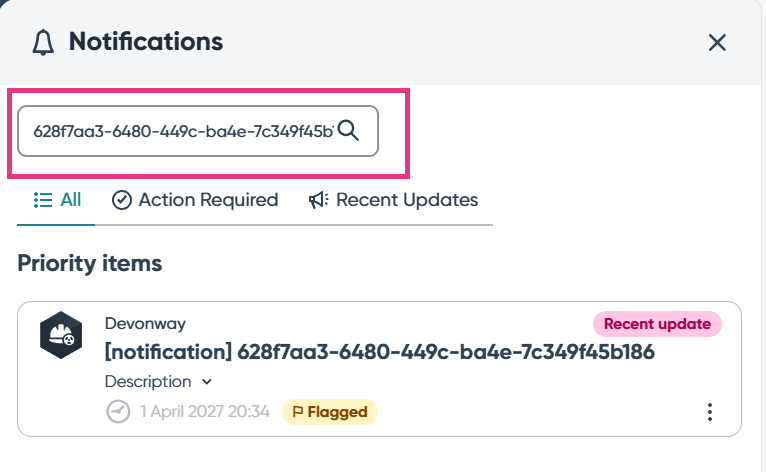Open the three-dot more options menu
This screenshot has width=766, height=472.
710,412
